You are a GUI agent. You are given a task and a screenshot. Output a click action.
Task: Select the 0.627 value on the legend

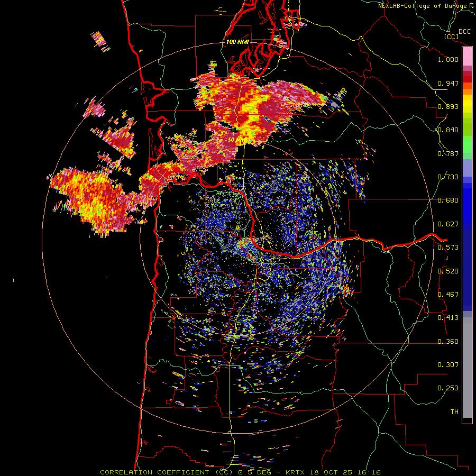[448, 224]
